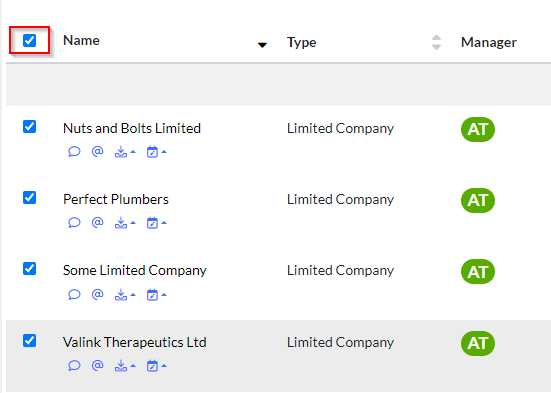Deselect Valink Therapeutics Ltd checkbox
This screenshot has width=551, height=393.
(x=30, y=340)
